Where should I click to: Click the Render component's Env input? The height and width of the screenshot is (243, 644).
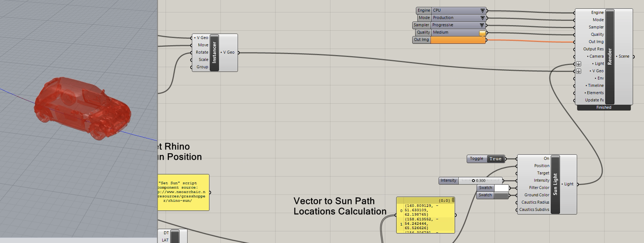tap(599, 78)
